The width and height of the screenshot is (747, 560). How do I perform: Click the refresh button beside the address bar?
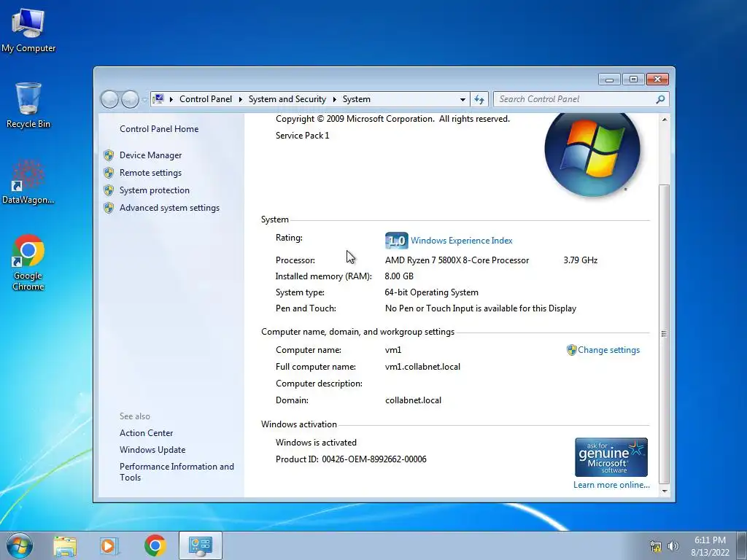coord(479,99)
